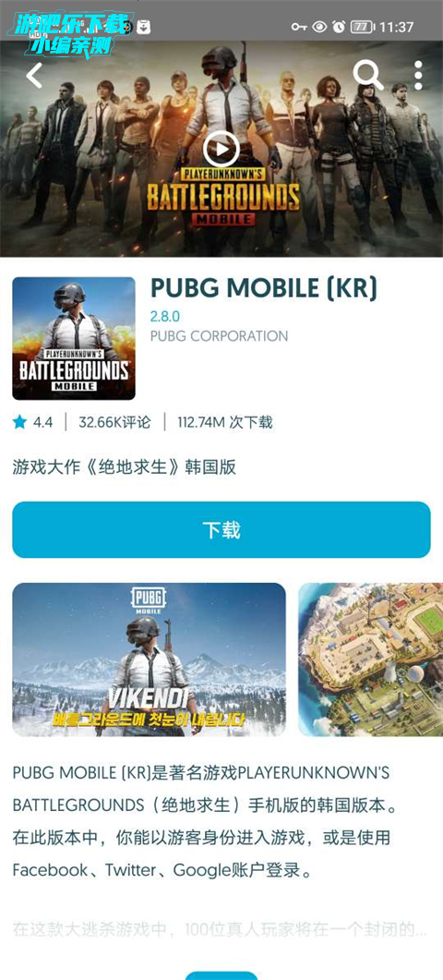
Task: Tap the PUBG MOBILE app icon
Action: pos(74,338)
